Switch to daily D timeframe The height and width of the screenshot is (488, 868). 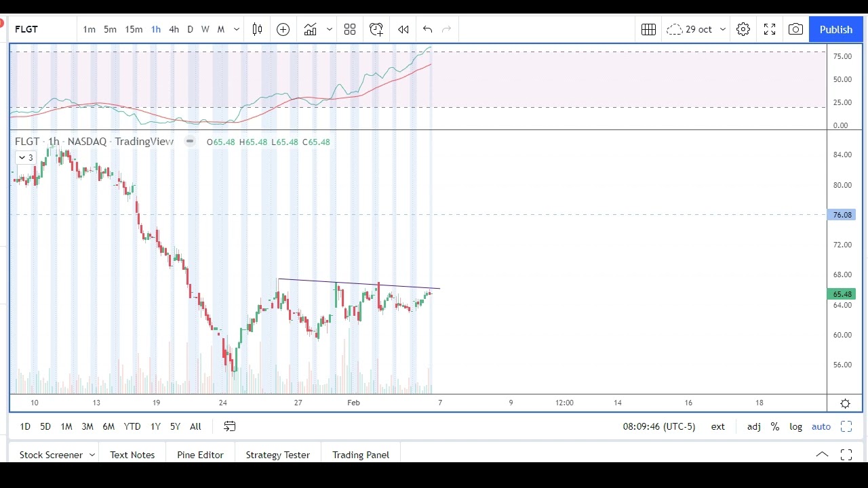click(190, 29)
